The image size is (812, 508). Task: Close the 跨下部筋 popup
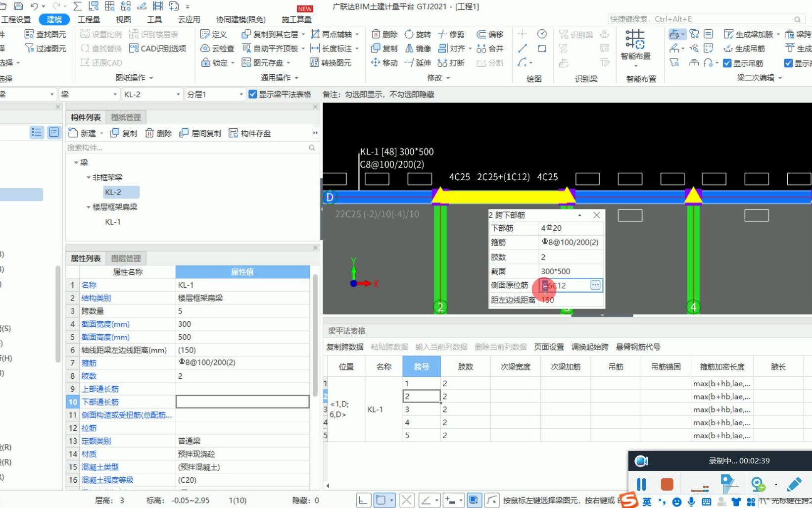pos(597,215)
